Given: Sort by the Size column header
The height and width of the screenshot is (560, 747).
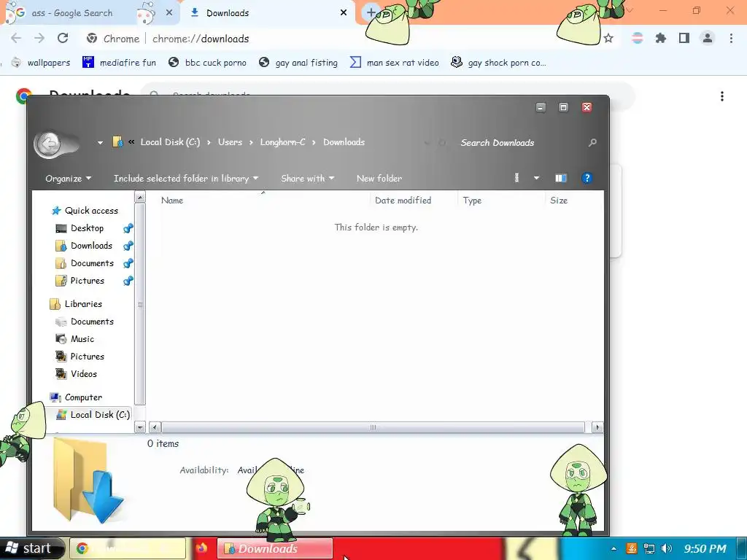Looking at the screenshot, I should pyautogui.click(x=573, y=200).
